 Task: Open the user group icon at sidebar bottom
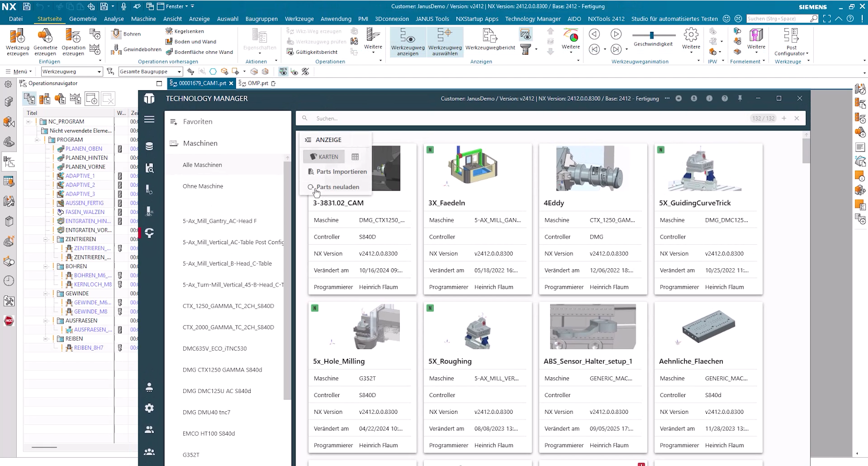[149, 452]
